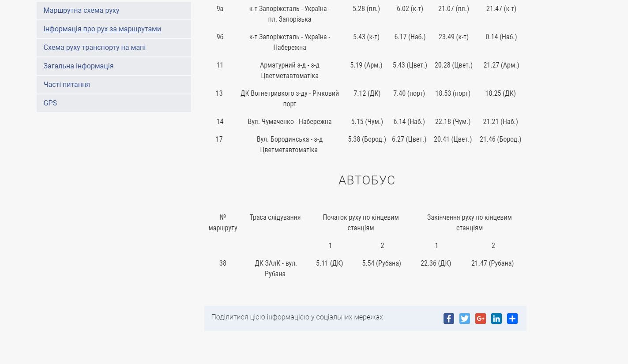This screenshot has width=628, height=364.
Task: Click the Траса слідування column header
Action: [x=275, y=218]
